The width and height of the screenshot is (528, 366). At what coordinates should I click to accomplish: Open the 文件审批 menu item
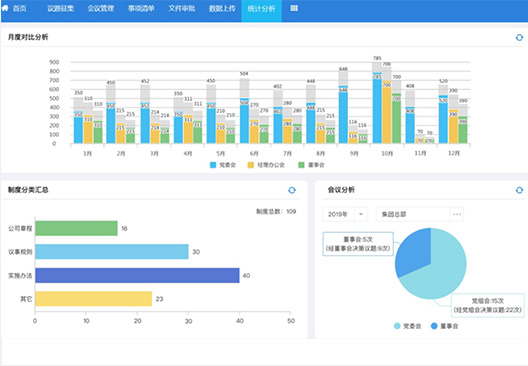coord(182,8)
